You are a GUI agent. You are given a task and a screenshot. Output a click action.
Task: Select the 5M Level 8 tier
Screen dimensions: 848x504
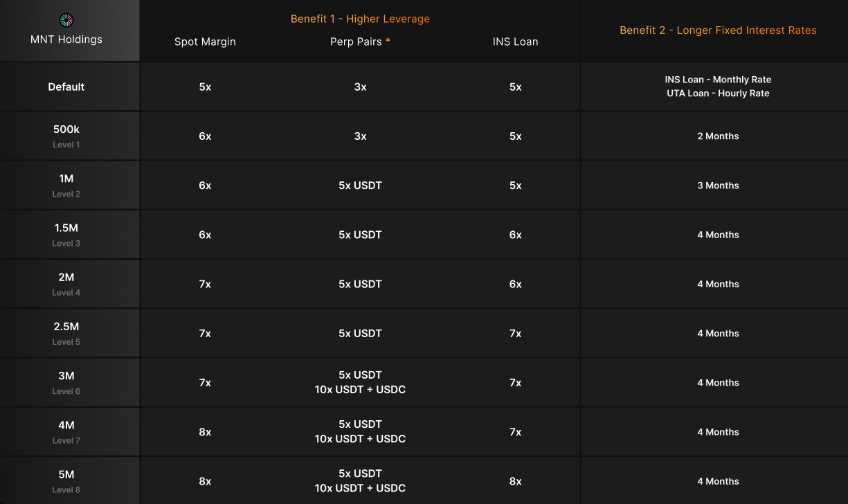66,480
